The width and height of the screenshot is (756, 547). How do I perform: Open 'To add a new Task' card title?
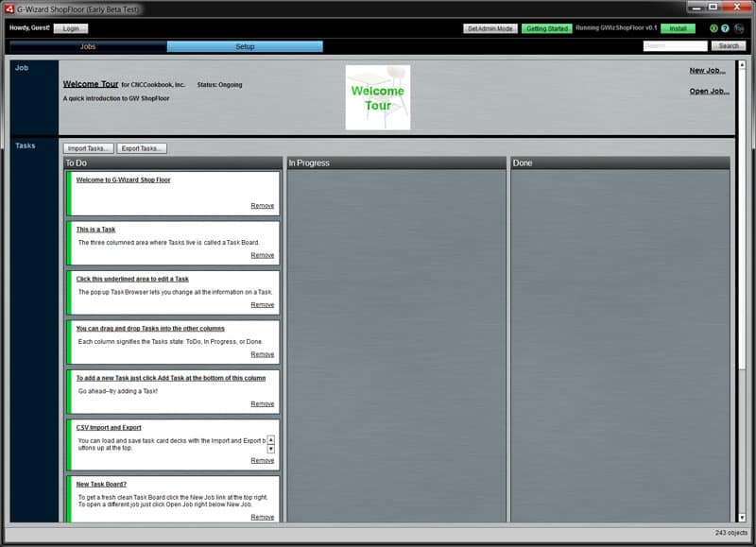[x=171, y=378]
